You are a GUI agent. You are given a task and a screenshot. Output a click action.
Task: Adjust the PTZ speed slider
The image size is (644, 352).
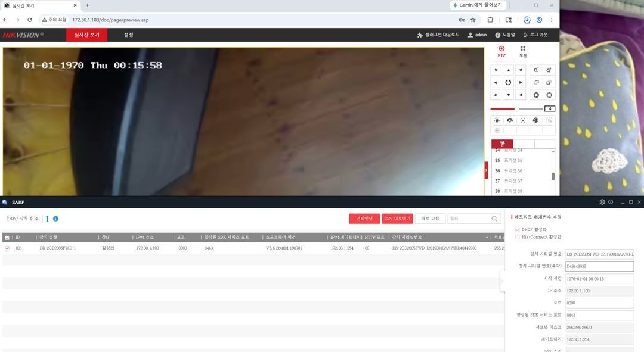(x=516, y=109)
